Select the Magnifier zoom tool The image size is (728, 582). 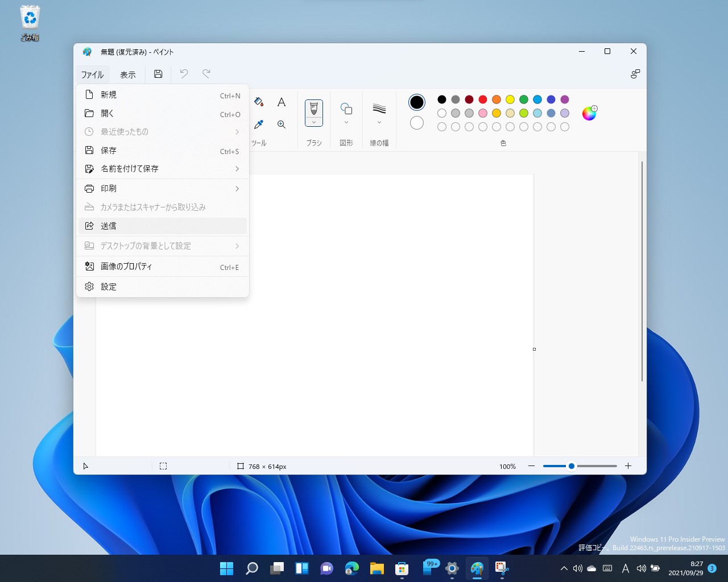(282, 124)
